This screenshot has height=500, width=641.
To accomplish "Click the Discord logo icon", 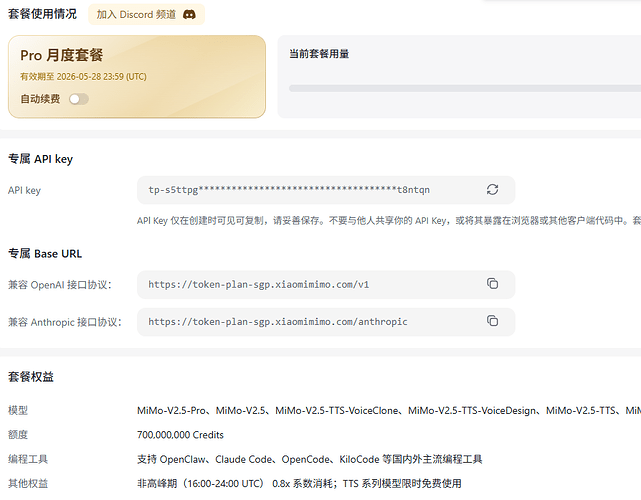I will point(189,15).
